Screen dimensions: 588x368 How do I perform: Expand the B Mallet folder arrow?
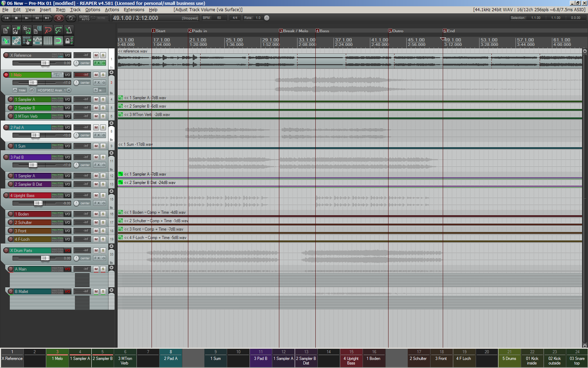point(111,290)
